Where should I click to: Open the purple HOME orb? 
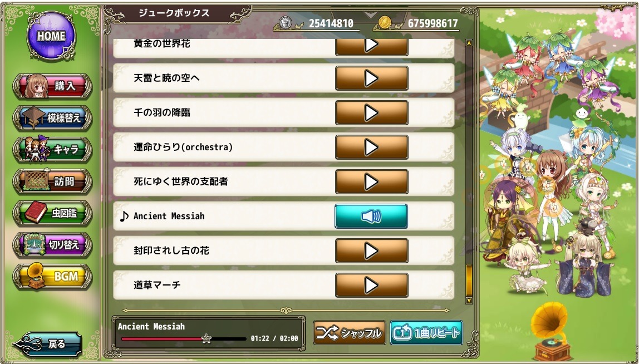tap(51, 36)
